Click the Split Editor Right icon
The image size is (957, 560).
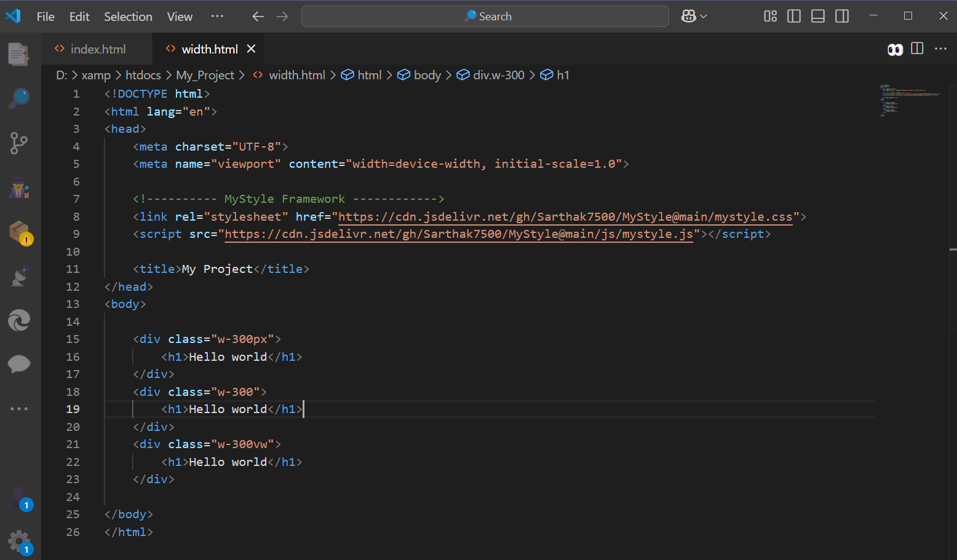coord(917,49)
